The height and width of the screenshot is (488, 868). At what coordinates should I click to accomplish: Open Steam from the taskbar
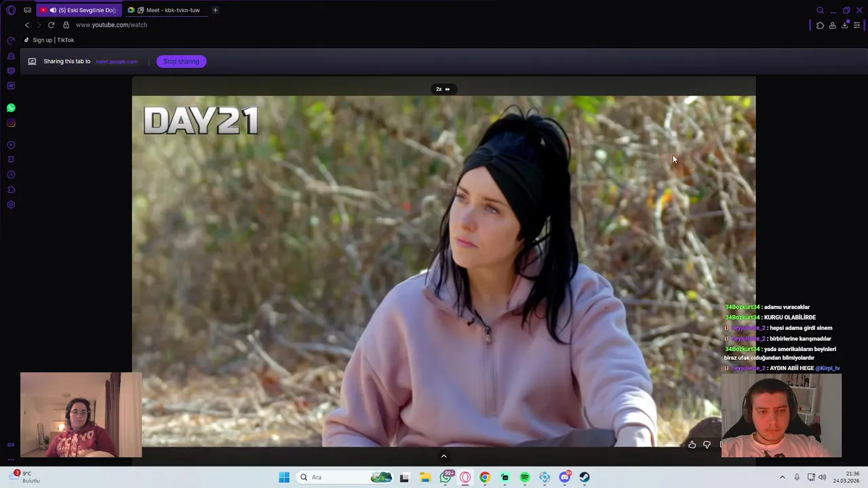point(585,477)
